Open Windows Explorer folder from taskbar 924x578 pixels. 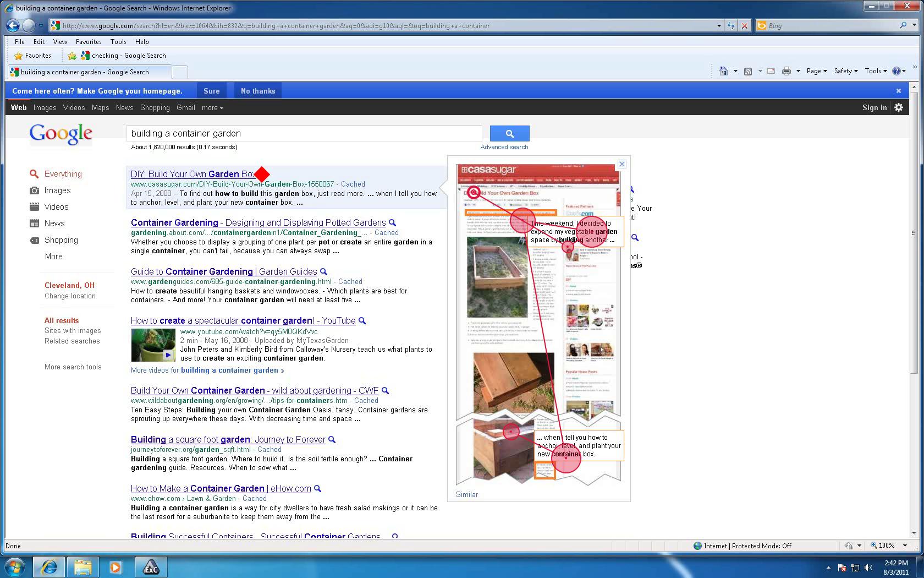coord(82,566)
